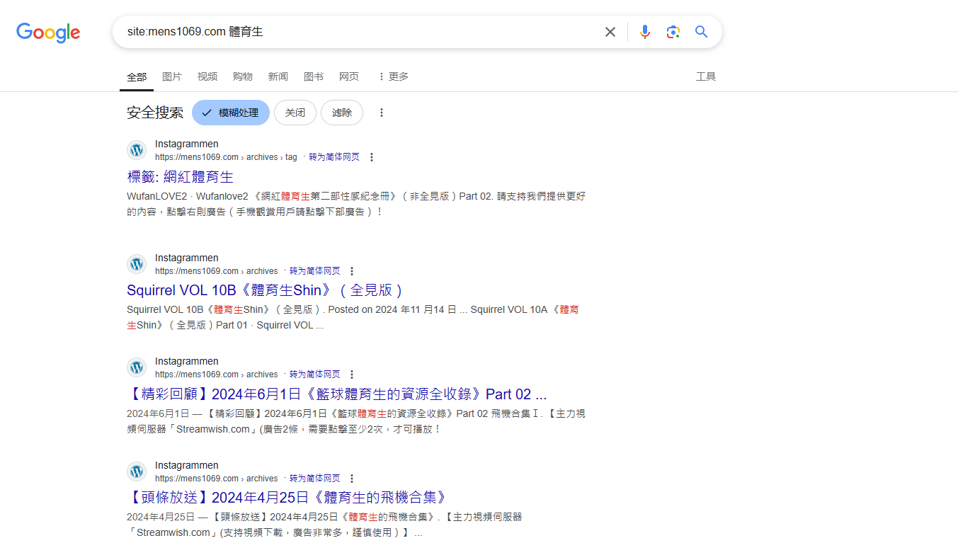Image resolution: width=958 pixels, height=560 pixels.
Task: Click snippet text starting WufanLOVE2
Action: 356,204
